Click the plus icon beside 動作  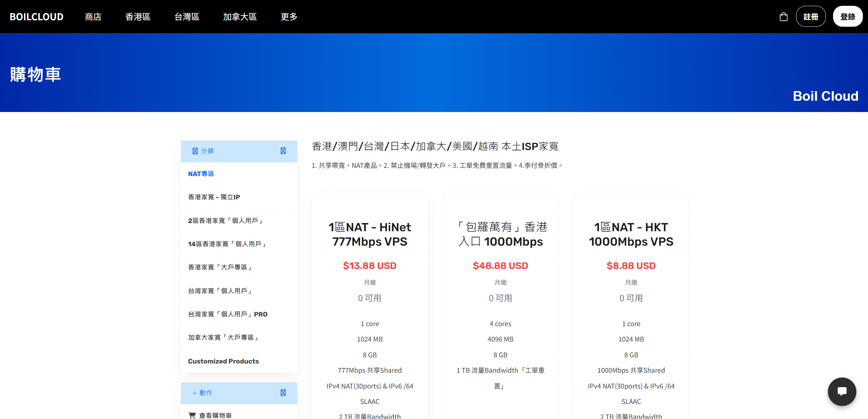tap(194, 393)
